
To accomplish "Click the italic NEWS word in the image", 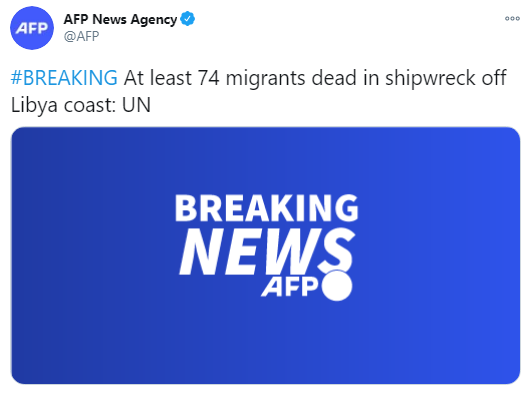I will (x=267, y=251).
